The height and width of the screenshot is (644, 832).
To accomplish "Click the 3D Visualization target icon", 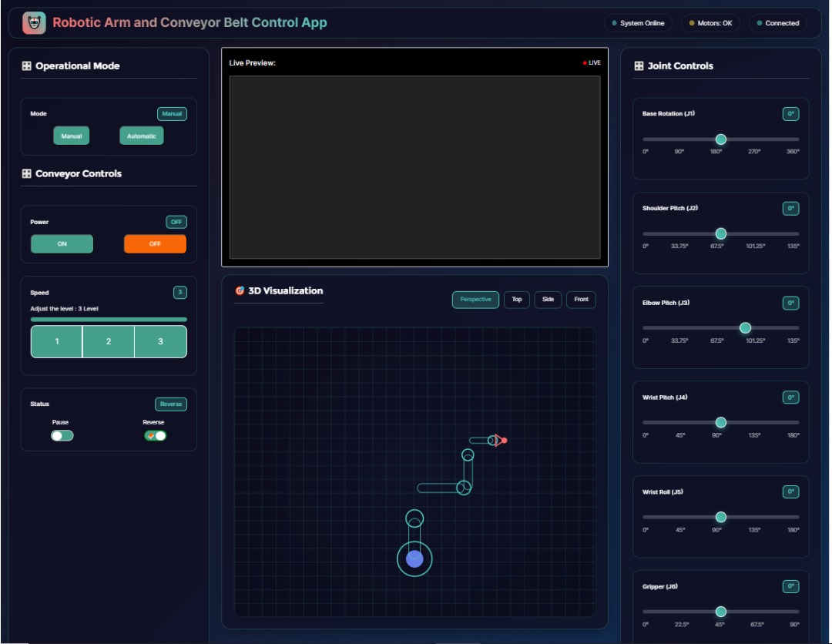I will [240, 291].
